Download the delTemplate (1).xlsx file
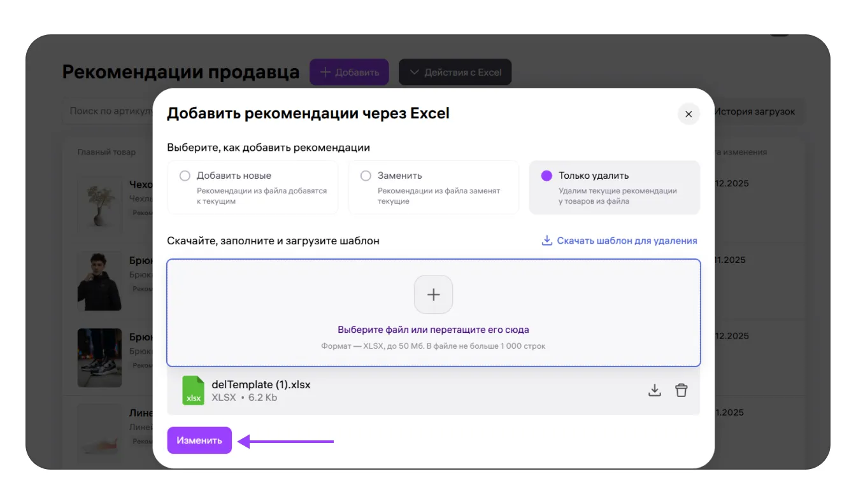856x504 pixels. point(654,390)
